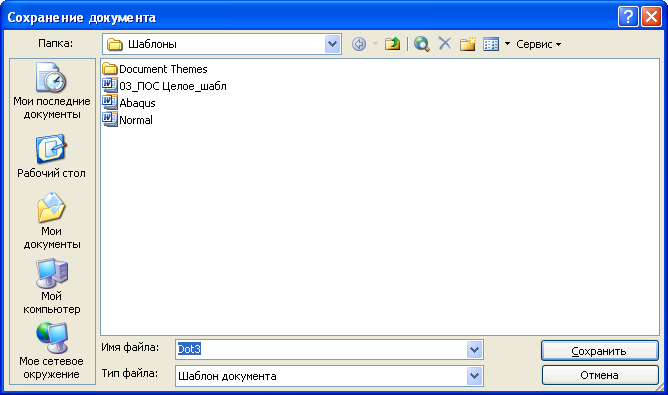Screen dimensions: 668x395
Task: Click the Сохранить button
Action: pos(600,351)
